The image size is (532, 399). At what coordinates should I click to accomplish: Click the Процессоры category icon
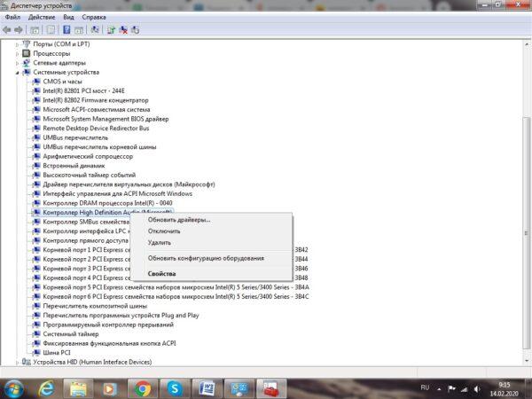coord(26,53)
